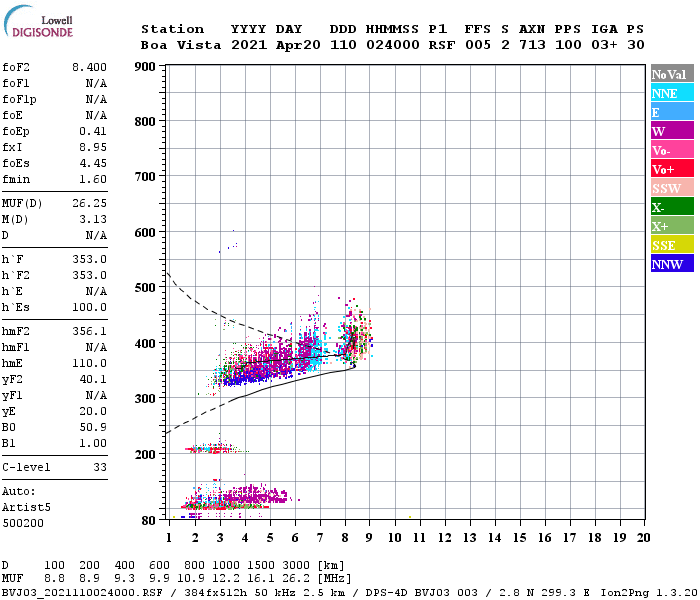700x600 pixels.
Task: Click the foEp value 0.41
Action: 93,131
